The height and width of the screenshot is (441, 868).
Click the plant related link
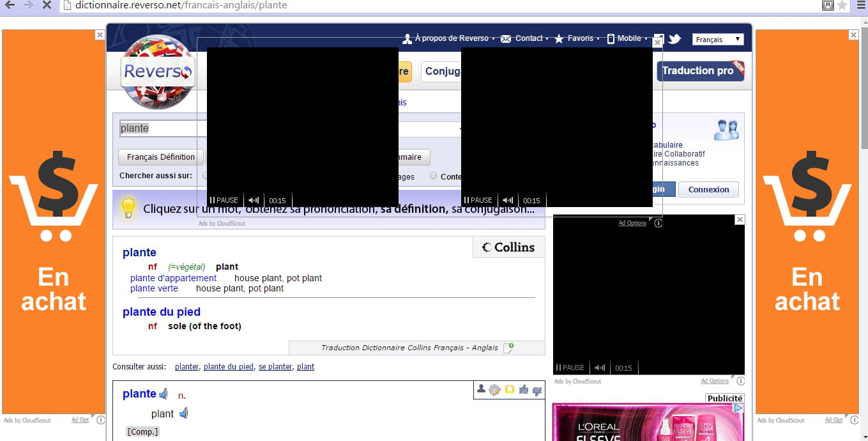coord(305,367)
